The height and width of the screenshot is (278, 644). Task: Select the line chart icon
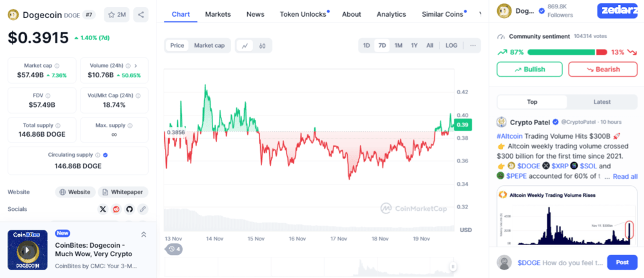[245, 46]
